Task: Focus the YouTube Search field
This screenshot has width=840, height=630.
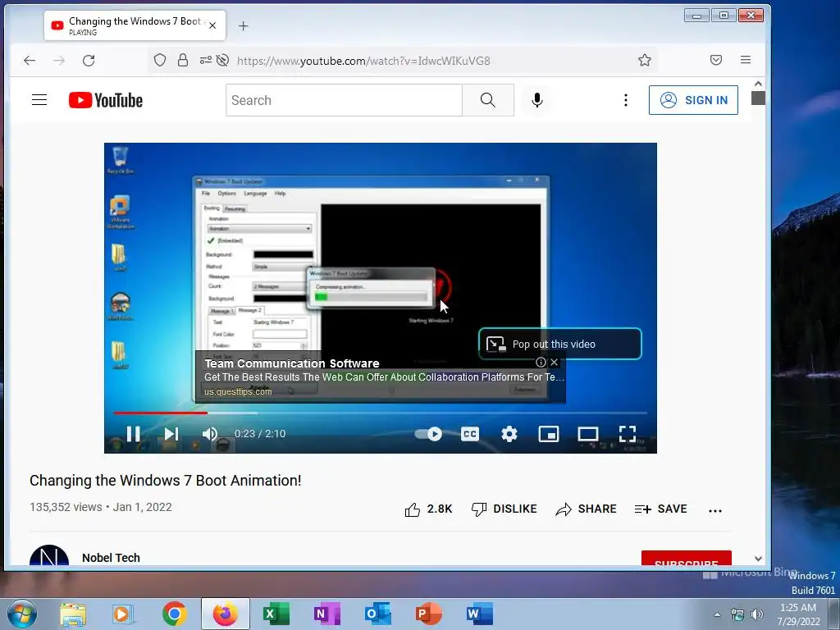Action: 344,100
